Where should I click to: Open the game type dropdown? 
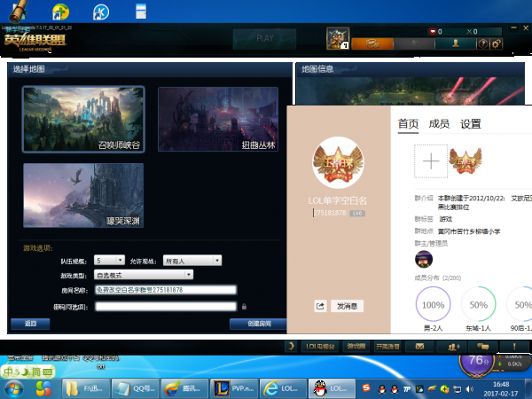tap(144, 275)
